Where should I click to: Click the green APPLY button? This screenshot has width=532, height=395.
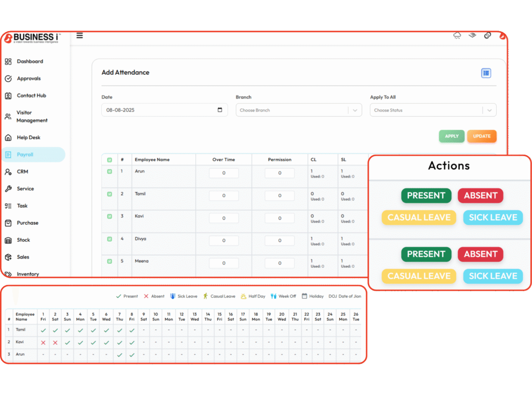[x=451, y=136]
